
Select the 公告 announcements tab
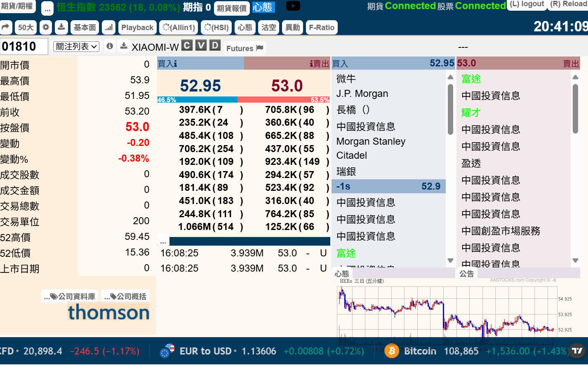(x=467, y=273)
